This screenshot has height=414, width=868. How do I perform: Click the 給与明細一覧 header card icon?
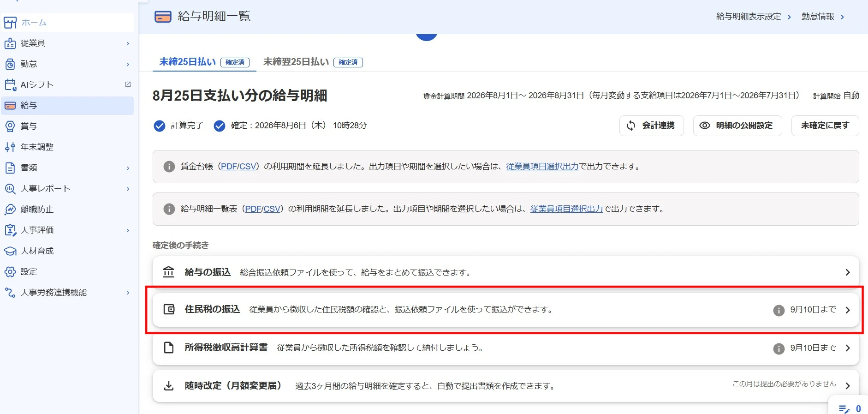(163, 17)
